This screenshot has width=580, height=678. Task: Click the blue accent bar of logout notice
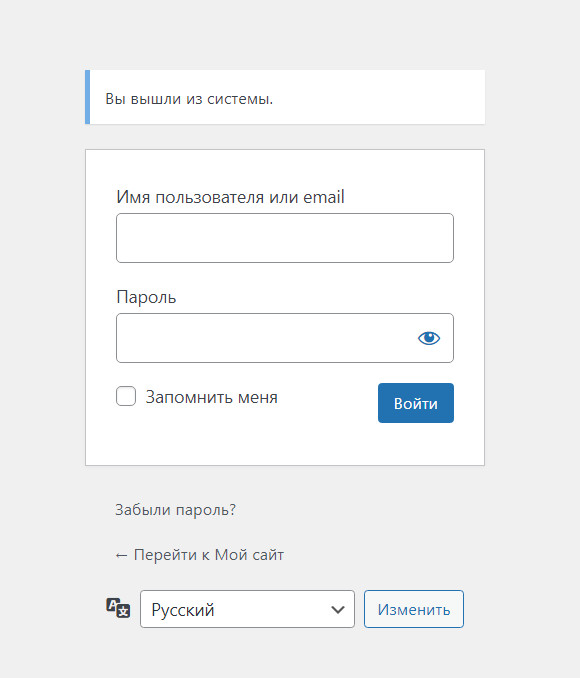(x=87, y=97)
